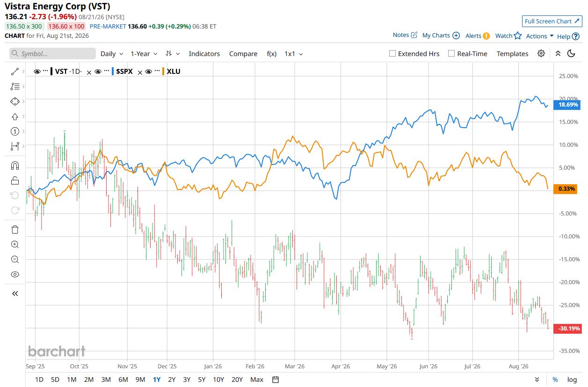Toggle $SPX series visibility eye
This screenshot has width=588, height=387.
[x=98, y=72]
